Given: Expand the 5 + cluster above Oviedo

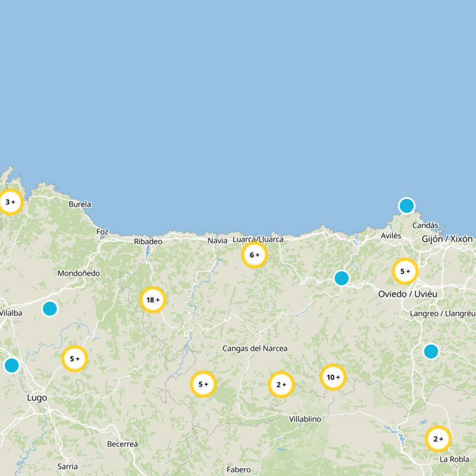Looking at the screenshot, I should (x=405, y=271).
